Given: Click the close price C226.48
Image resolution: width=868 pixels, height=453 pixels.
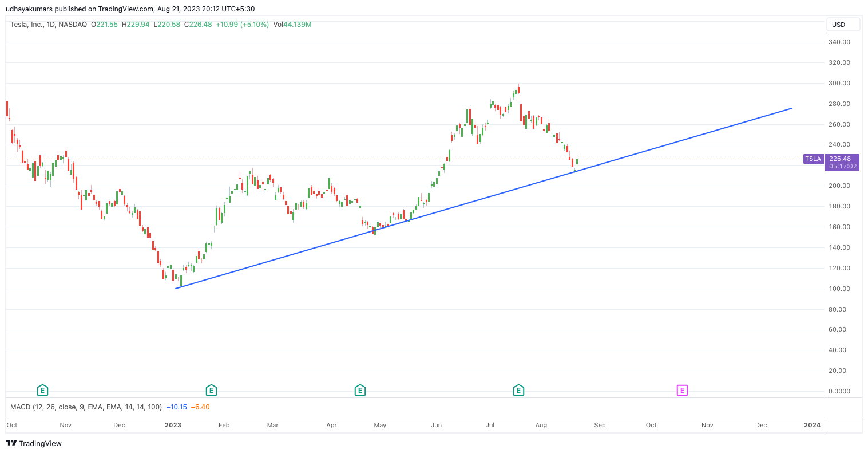Looking at the screenshot, I should click(x=198, y=25).
